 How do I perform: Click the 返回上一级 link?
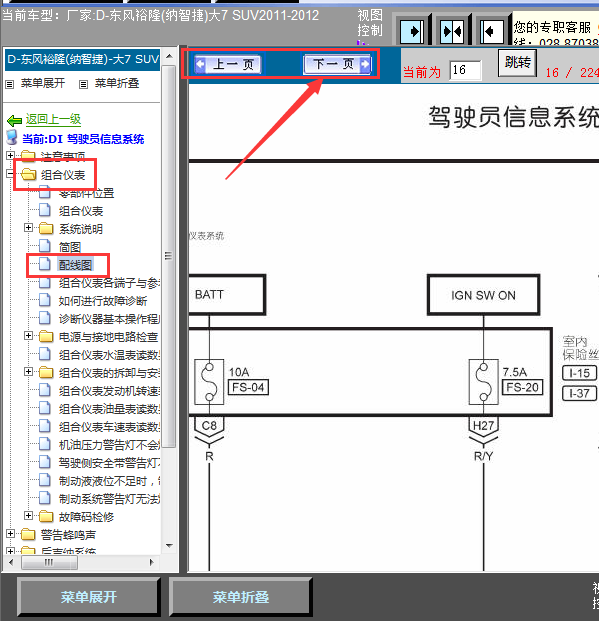coord(53,119)
